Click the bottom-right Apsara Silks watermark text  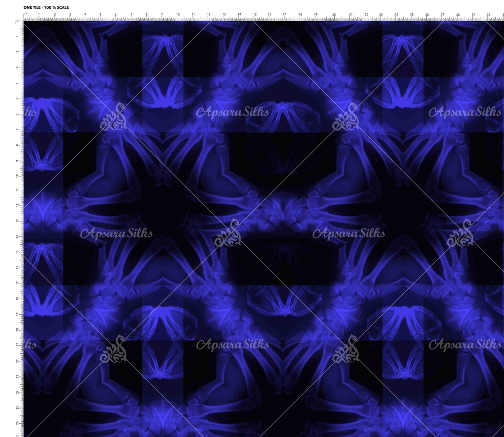coord(464,344)
